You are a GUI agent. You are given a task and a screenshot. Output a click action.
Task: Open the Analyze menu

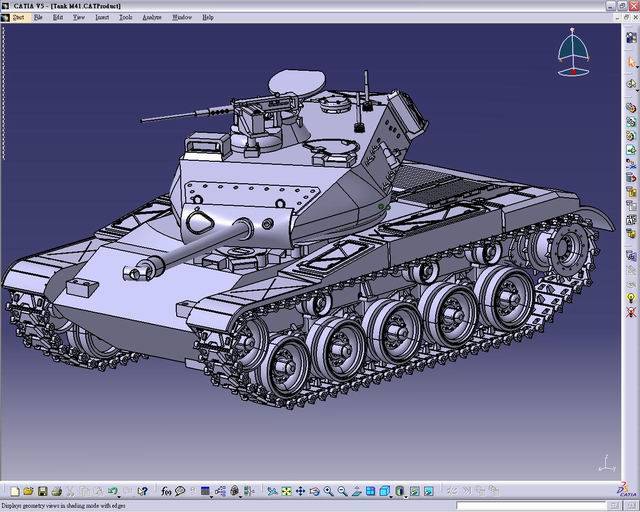151,17
